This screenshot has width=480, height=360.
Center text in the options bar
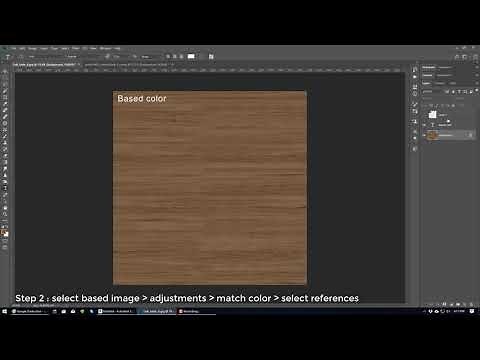click(x=174, y=57)
